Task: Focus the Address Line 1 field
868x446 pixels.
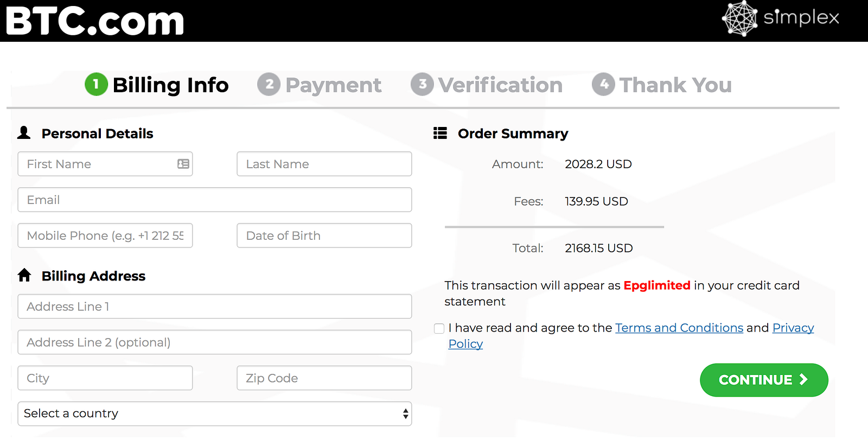Action: coord(215,307)
